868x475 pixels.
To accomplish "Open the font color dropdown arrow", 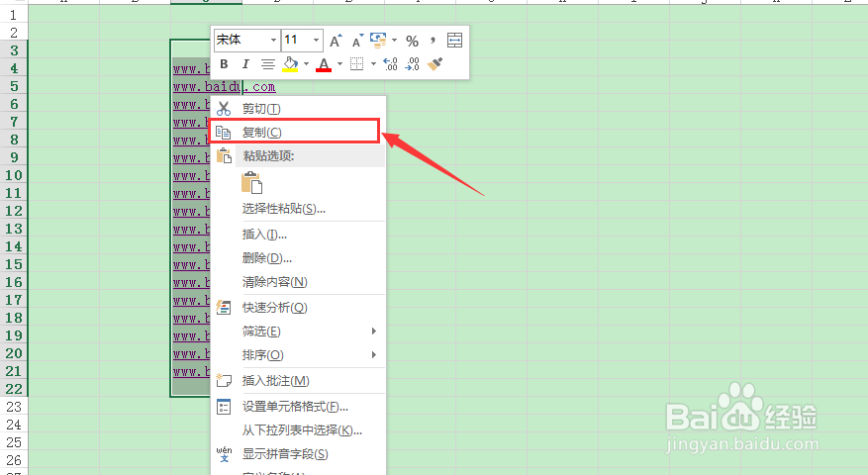I will (339, 64).
